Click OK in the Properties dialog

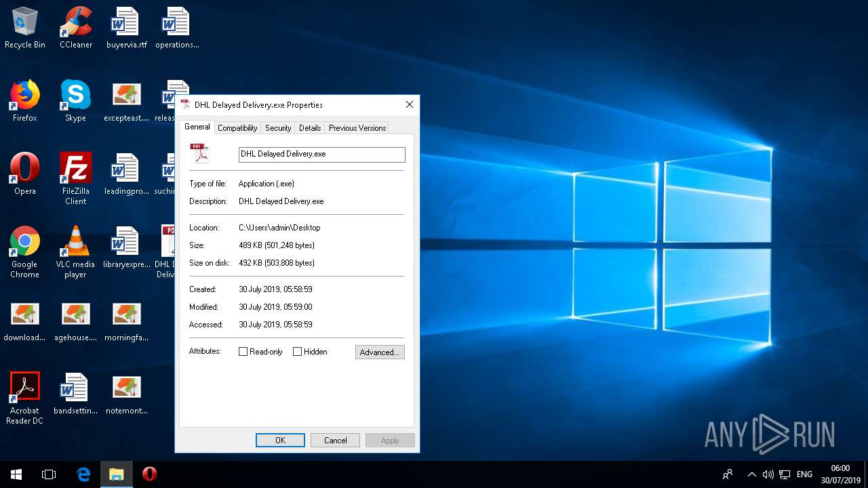(280, 441)
